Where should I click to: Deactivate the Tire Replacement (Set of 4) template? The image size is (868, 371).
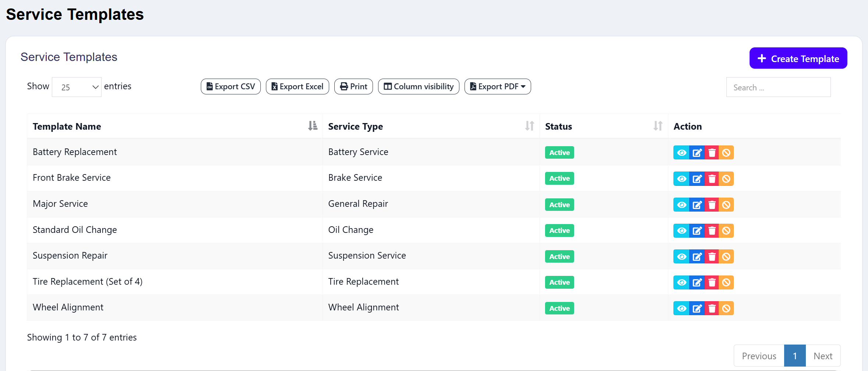click(x=726, y=282)
